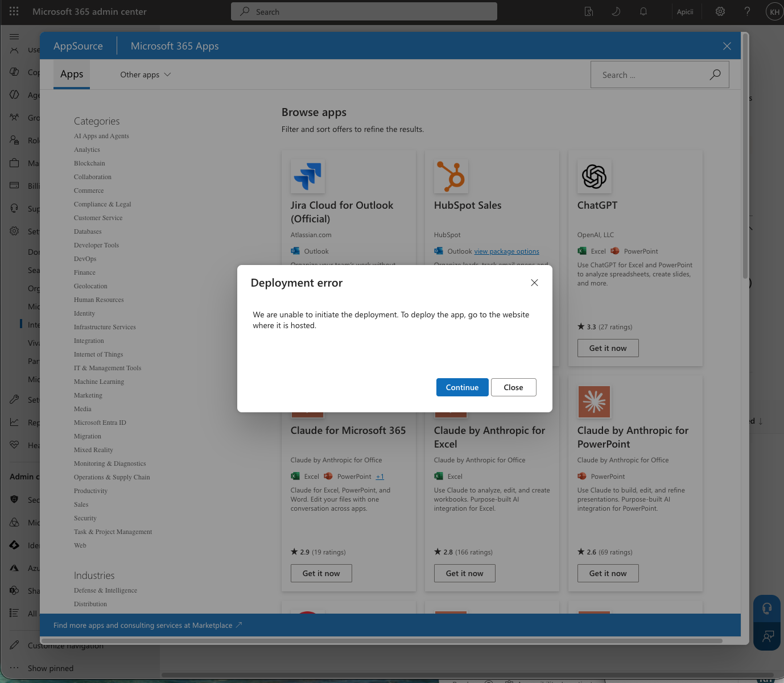Select the Task & Project Management category

pyautogui.click(x=113, y=532)
